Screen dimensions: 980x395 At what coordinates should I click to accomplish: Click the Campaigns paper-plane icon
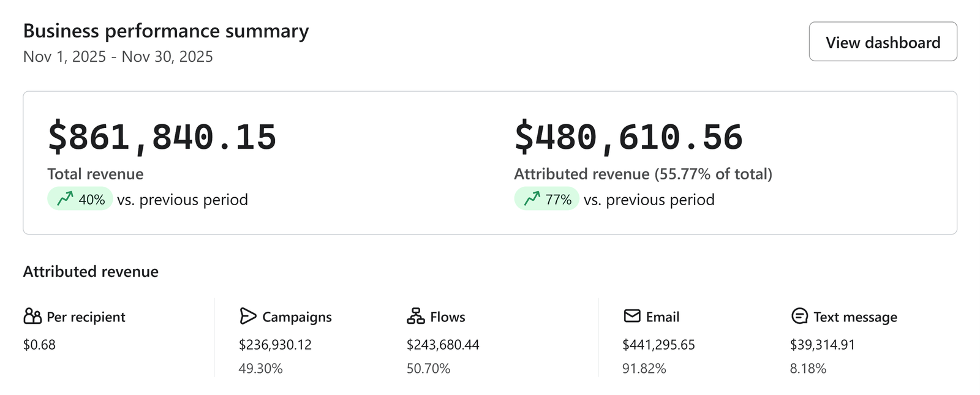point(247,316)
